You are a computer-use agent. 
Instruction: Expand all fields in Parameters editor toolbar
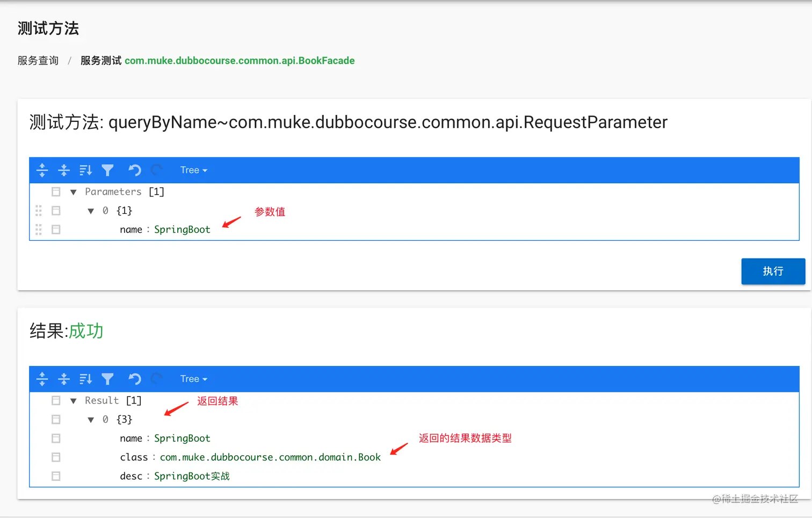[x=42, y=170]
